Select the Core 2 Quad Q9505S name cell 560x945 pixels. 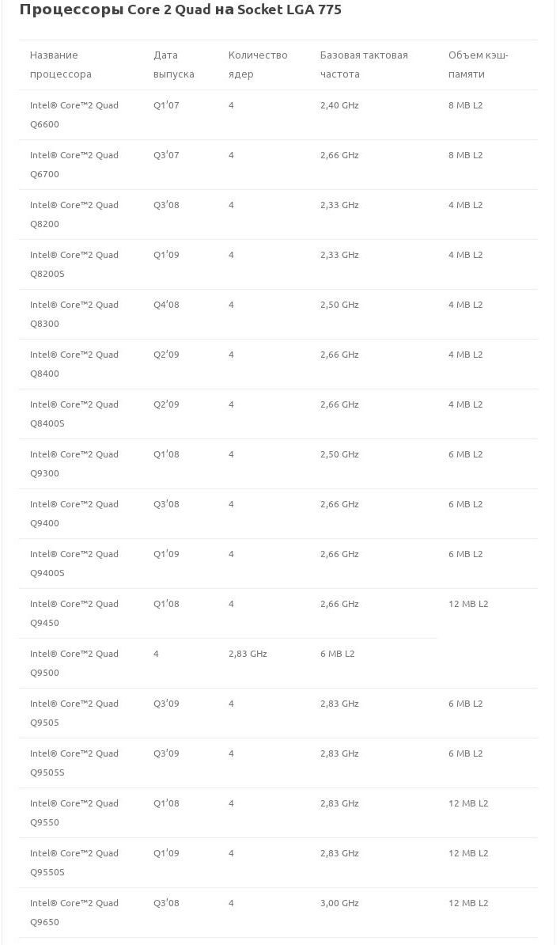pos(74,763)
